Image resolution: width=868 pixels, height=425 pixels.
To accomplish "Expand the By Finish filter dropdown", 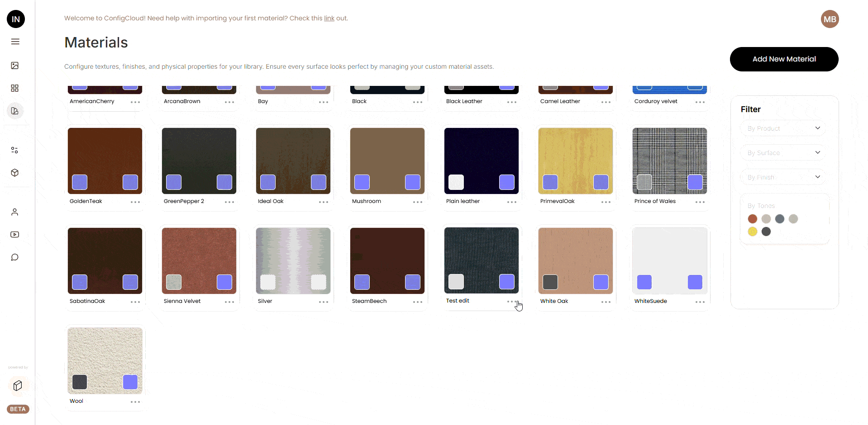I will pyautogui.click(x=783, y=177).
